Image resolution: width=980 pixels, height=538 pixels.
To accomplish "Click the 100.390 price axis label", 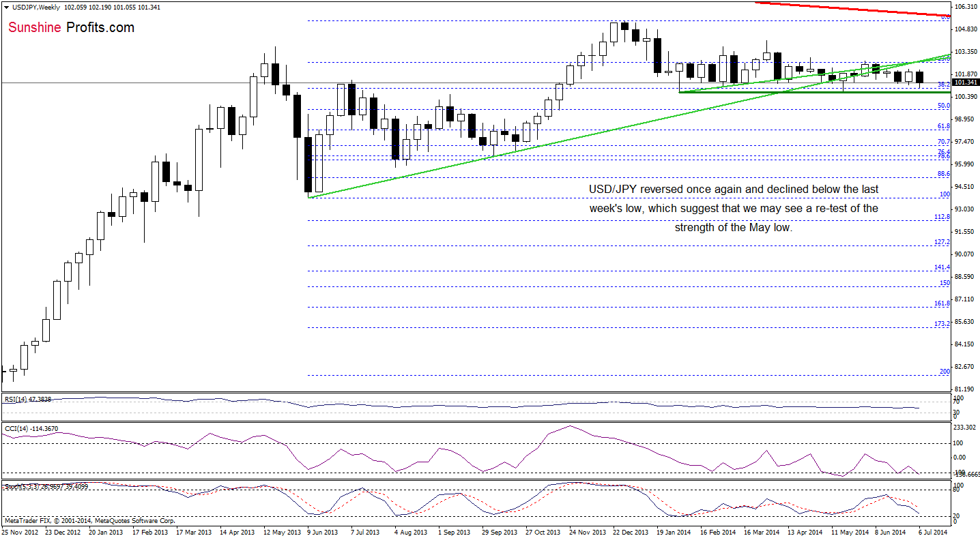I will pos(966,97).
